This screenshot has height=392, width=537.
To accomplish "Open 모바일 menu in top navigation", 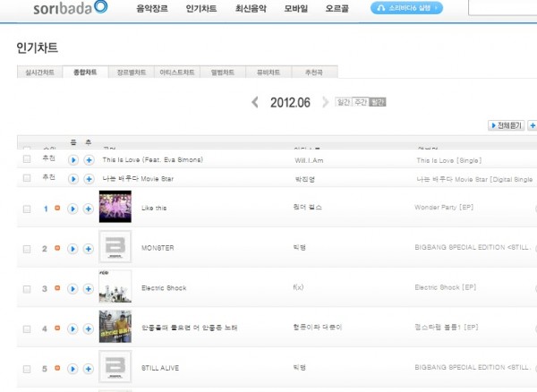I will [296, 8].
